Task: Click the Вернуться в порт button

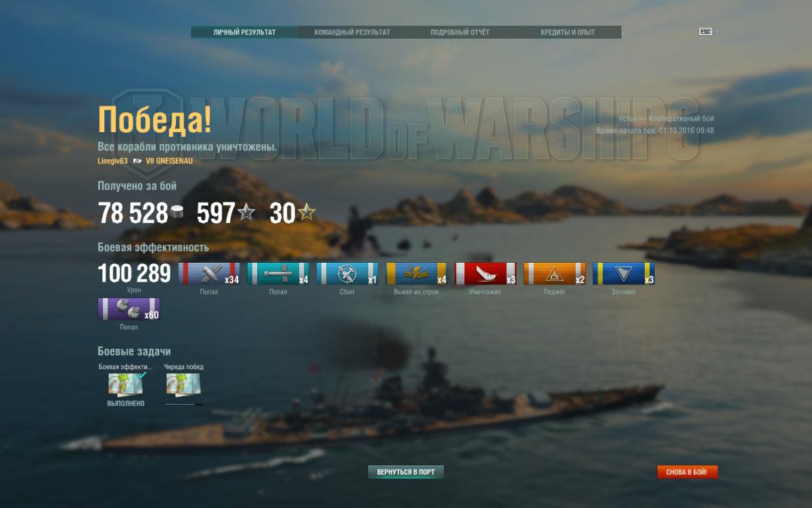Action: [406, 472]
